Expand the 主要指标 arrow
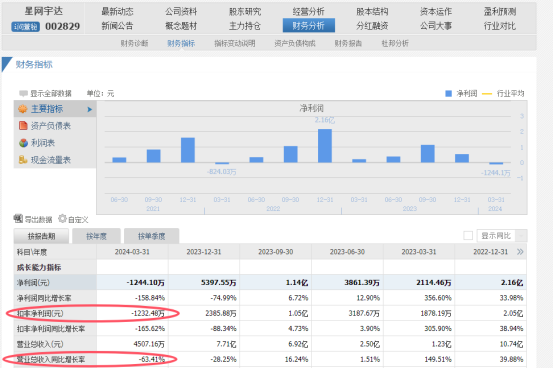The width and height of the screenshot is (554, 369). [x=90, y=110]
